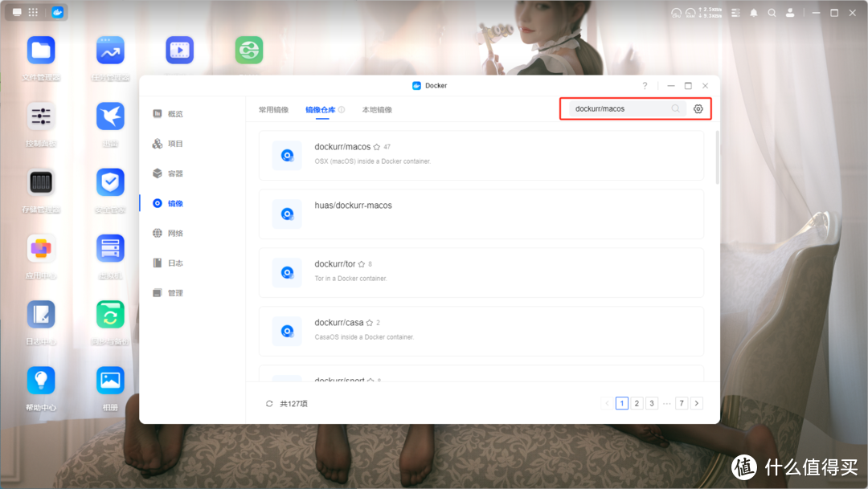Go to page 2 of search results
The width and height of the screenshot is (868, 489).
pos(636,403)
